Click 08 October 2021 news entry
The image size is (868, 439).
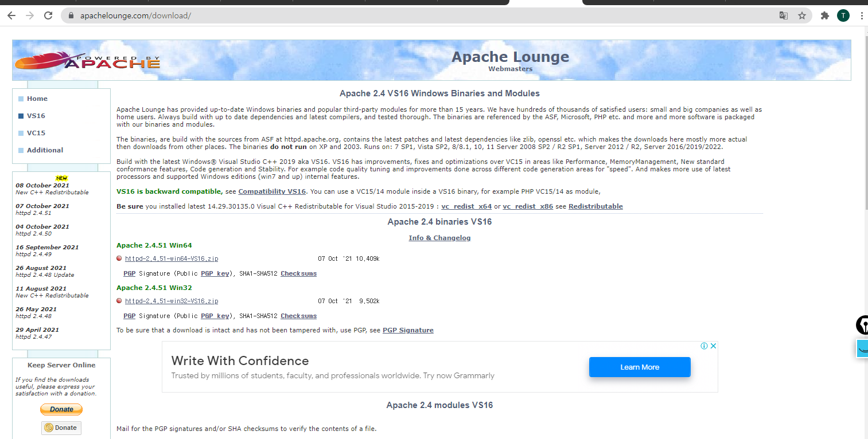(x=52, y=189)
